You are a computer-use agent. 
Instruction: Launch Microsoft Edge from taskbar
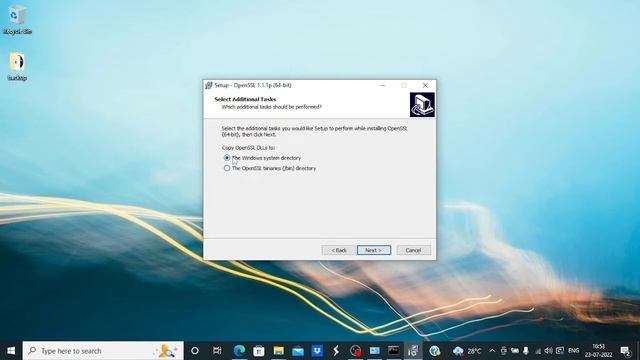[239, 351]
